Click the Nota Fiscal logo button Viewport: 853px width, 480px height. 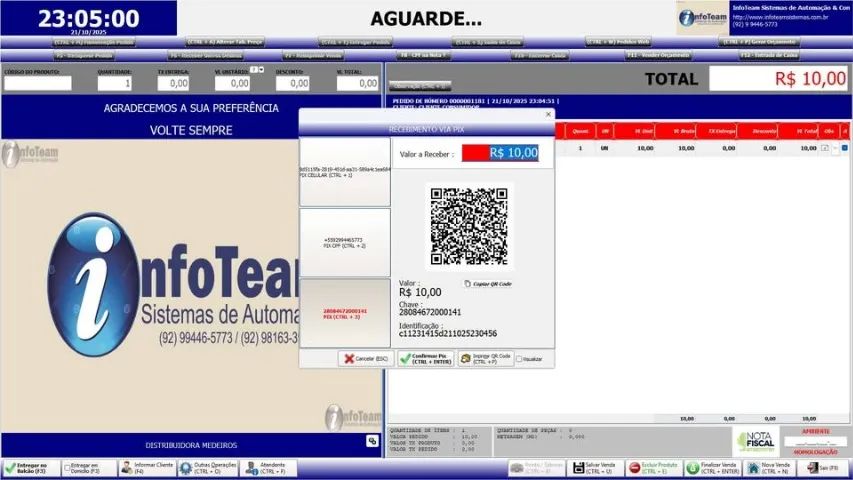pyautogui.click(x=756, y=441)
